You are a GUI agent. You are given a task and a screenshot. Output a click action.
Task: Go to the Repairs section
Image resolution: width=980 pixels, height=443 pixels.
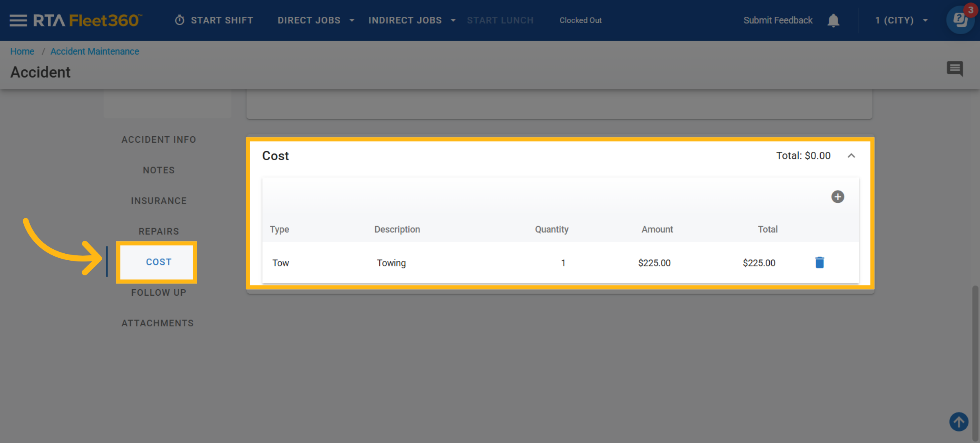[x=159, y=231]
